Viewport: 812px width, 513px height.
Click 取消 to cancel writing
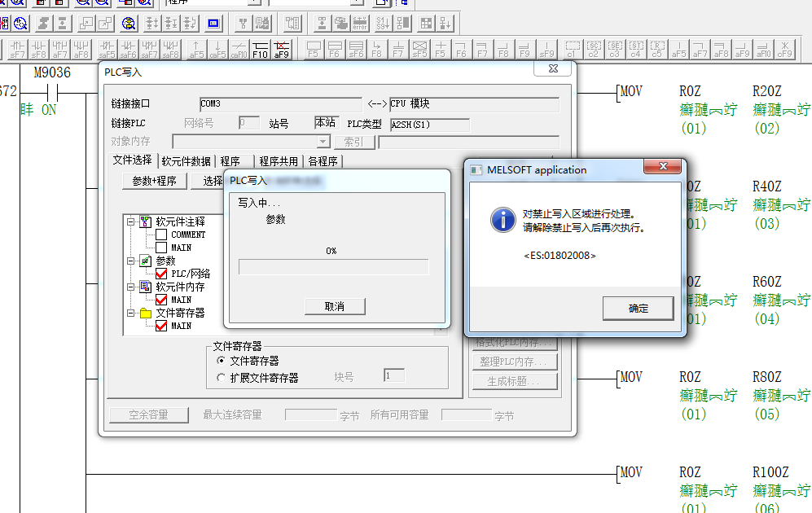click(334, 306)
